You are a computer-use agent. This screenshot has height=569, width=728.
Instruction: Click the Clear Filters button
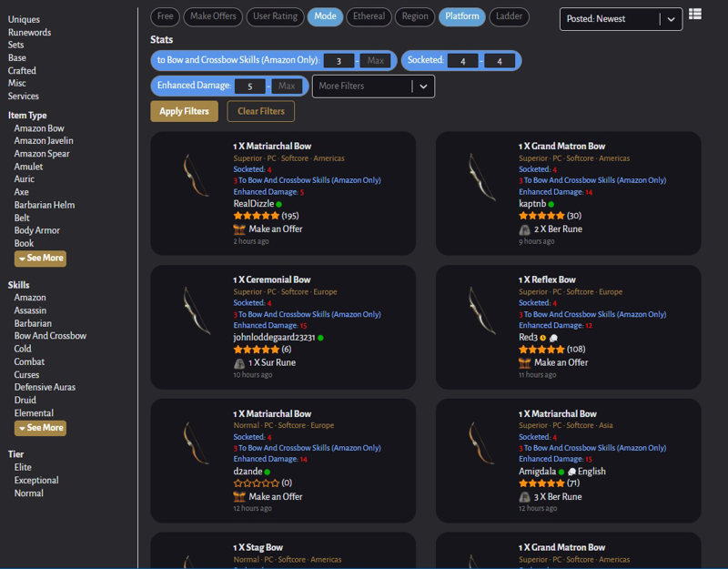point(261,111)
